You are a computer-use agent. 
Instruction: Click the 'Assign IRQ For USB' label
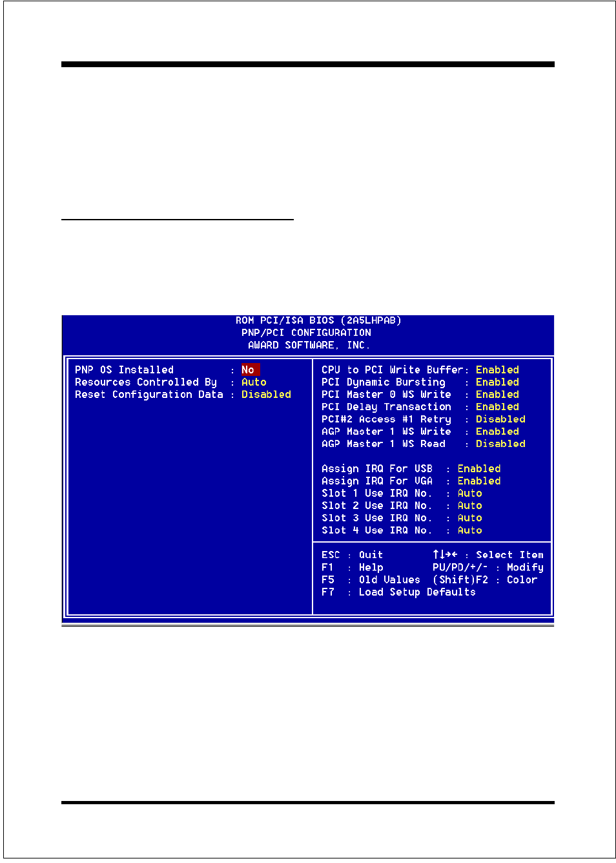(377, 468)
